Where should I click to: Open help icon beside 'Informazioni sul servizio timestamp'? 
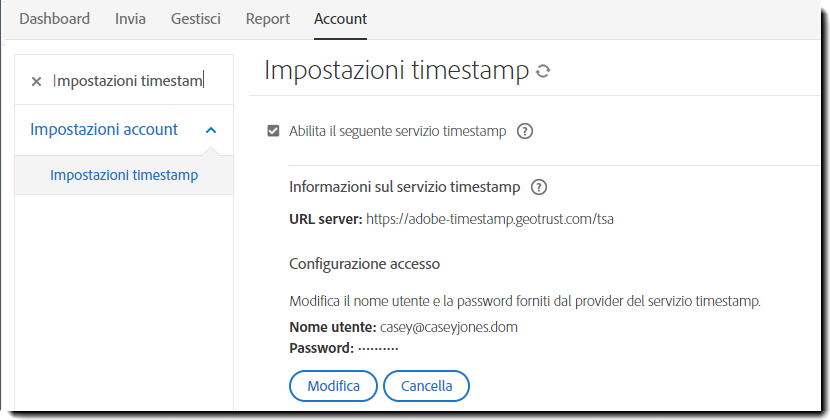click(x=539, y=187)
